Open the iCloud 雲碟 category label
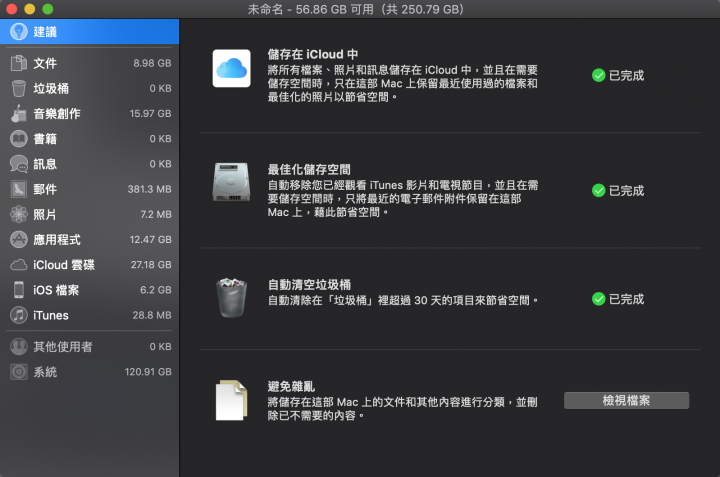This screenshot has height=477, width=720. tap(64, 265)
